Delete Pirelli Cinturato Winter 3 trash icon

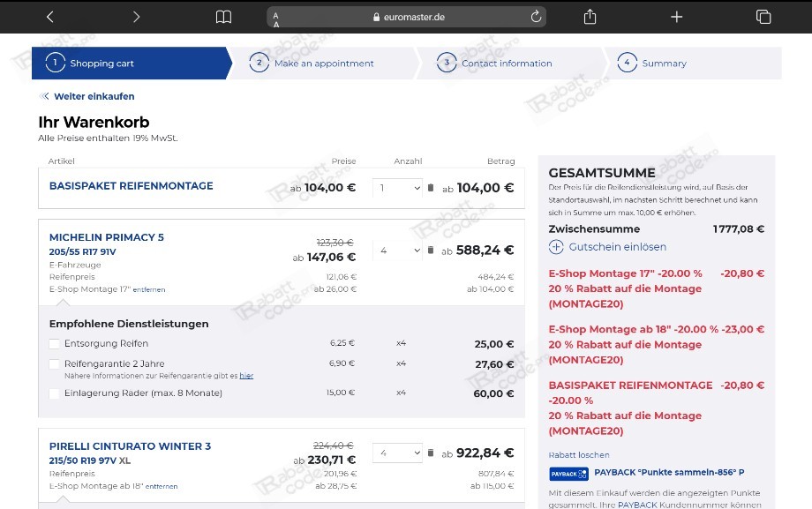(431, 453)
